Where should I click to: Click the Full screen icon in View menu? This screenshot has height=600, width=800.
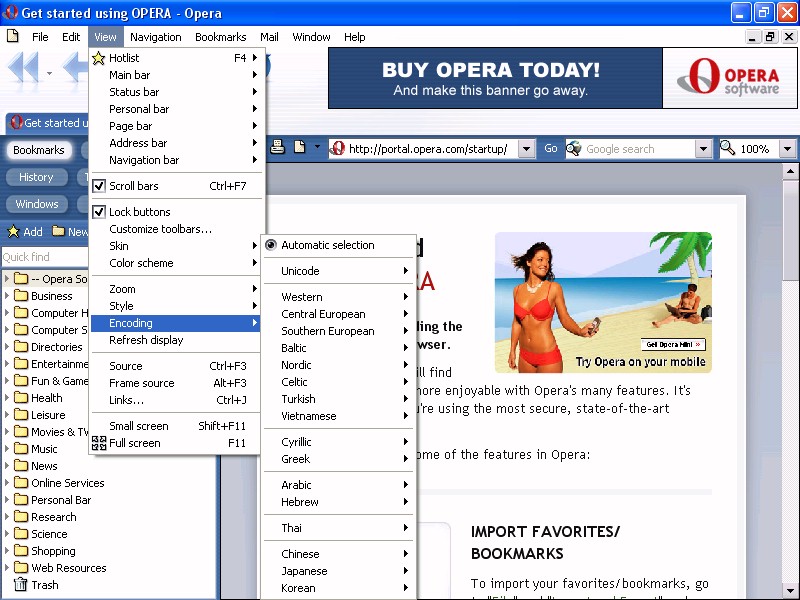98,443
